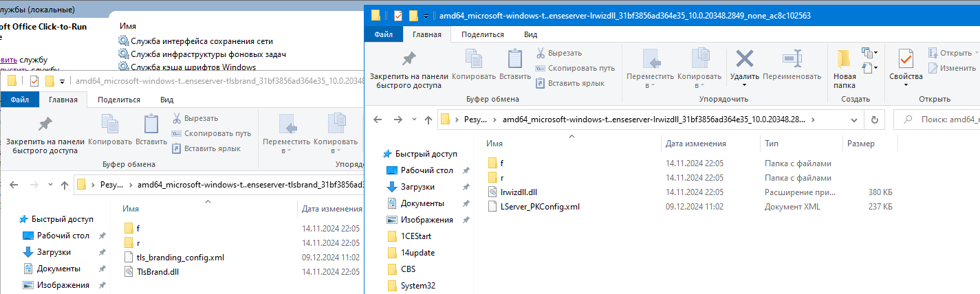
Task: Open address bar history dropdown in lrwizdll window
Action: click(853, 119)
